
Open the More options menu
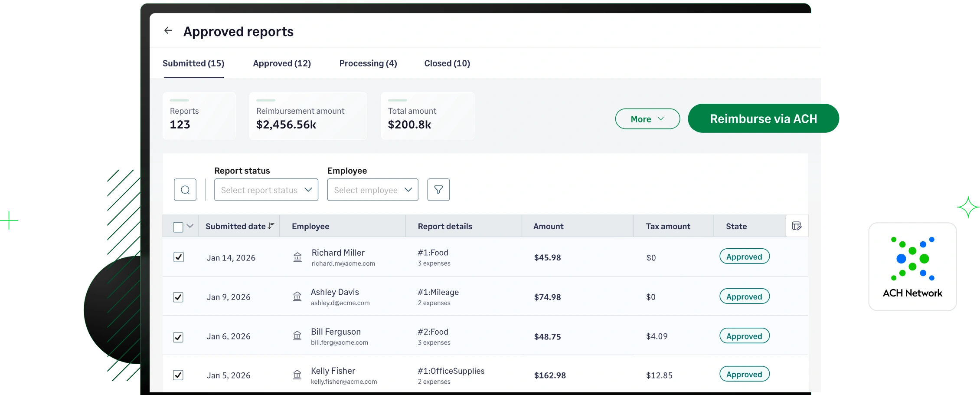point(647,118)
